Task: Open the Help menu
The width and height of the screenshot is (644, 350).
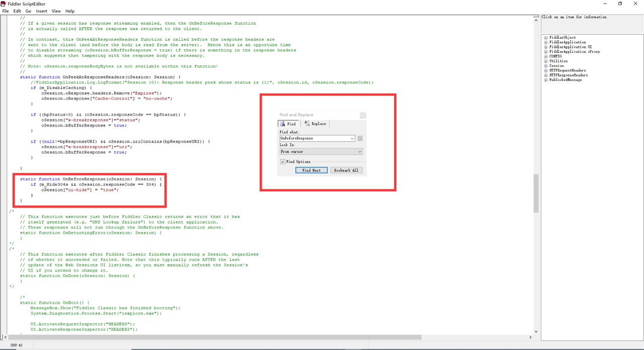Action: tap(70, 11)
